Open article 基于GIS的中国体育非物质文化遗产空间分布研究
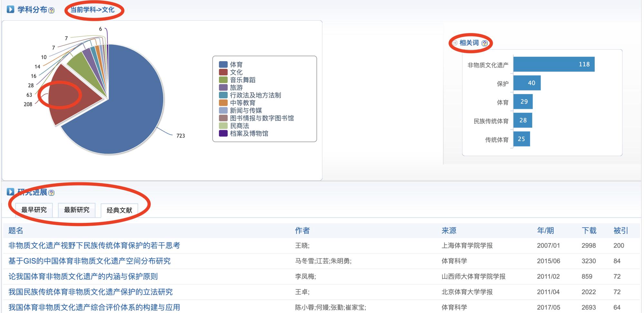 [90, 261]
